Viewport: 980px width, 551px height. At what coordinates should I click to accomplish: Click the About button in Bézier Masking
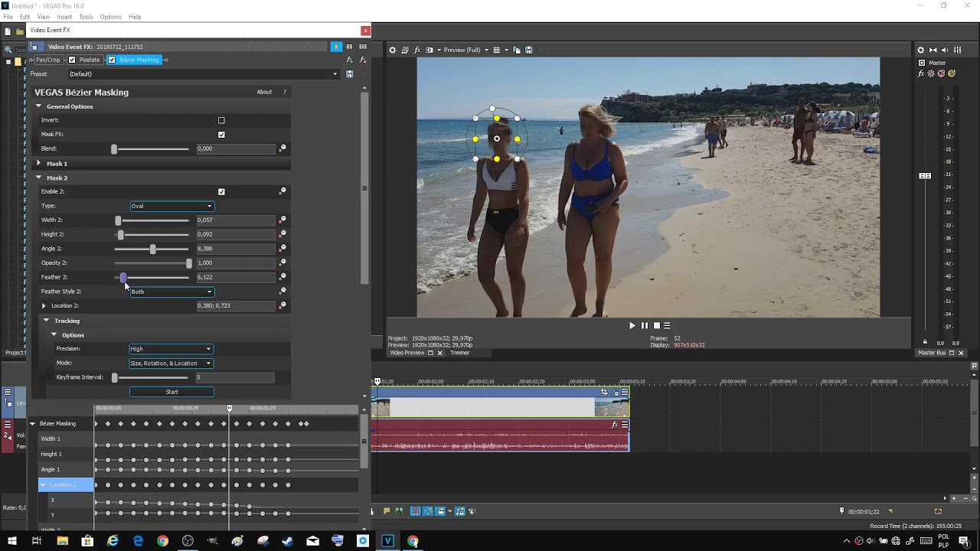(264, 92)
